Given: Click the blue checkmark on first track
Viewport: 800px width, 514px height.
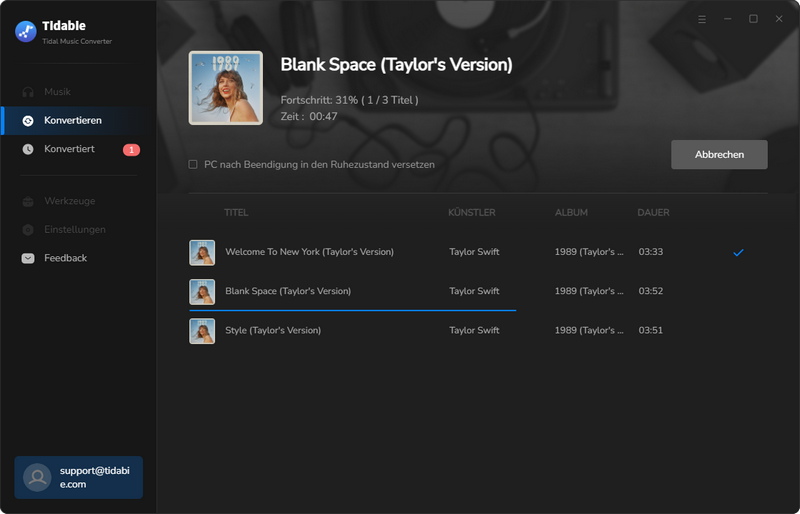Looking at the screenshot, I should (x=738, y=252).
